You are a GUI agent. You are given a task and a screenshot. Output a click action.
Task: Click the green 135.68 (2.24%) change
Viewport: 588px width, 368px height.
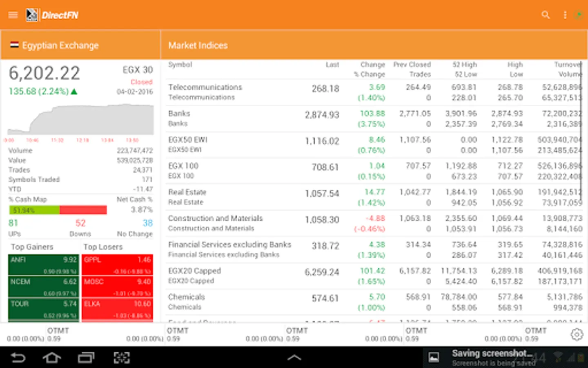[x=43, y=91]
